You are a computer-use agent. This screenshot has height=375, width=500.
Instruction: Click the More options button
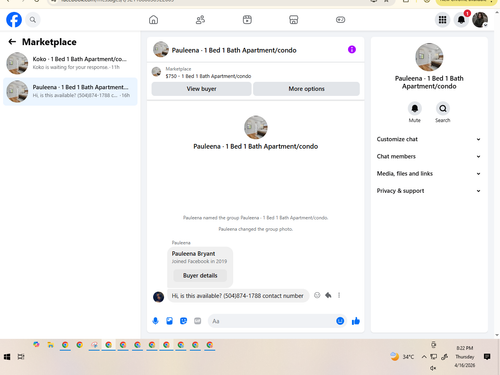click(306, 89)
